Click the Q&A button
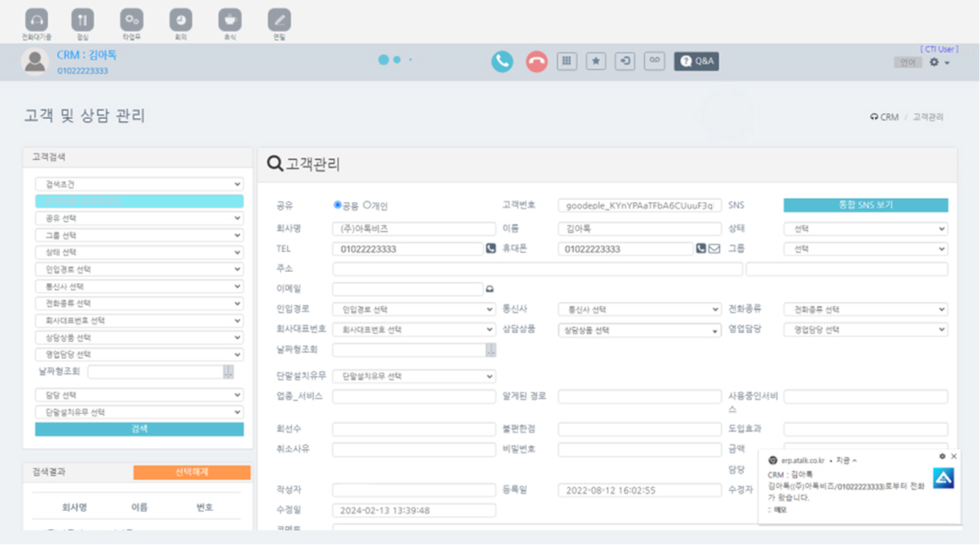This screenshot has width=980, height=545. [696, 61]
